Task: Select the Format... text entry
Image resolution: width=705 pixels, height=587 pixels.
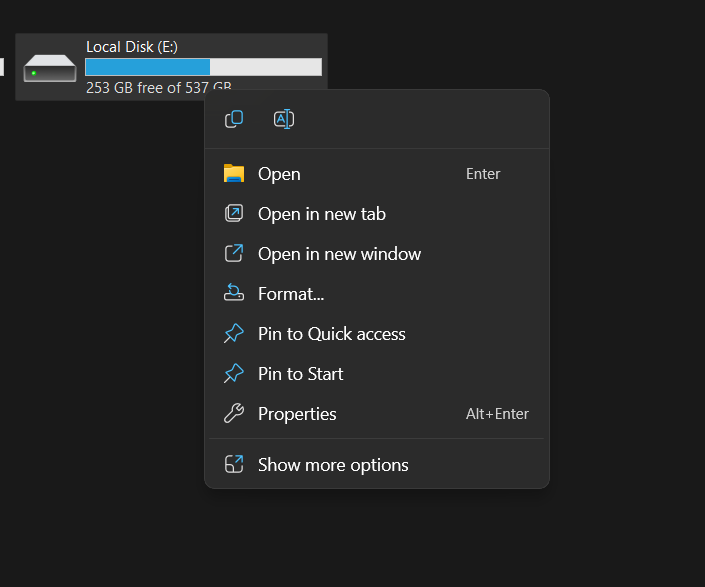Action: [x=291, y=294]
